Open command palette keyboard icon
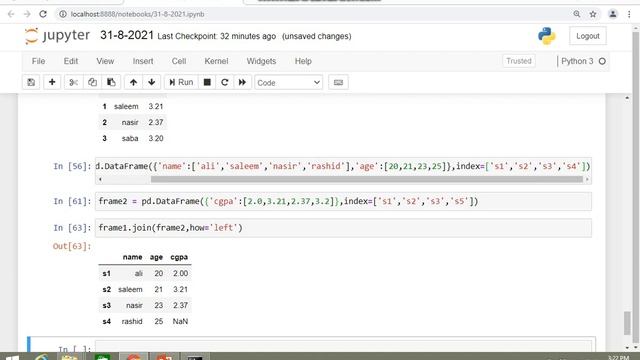Screen dimensions: 640x360 [338, 82]
